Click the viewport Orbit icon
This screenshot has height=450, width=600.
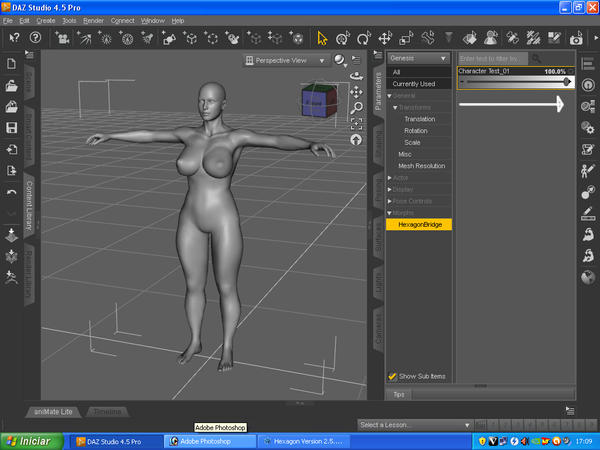[x=356, y=75]
